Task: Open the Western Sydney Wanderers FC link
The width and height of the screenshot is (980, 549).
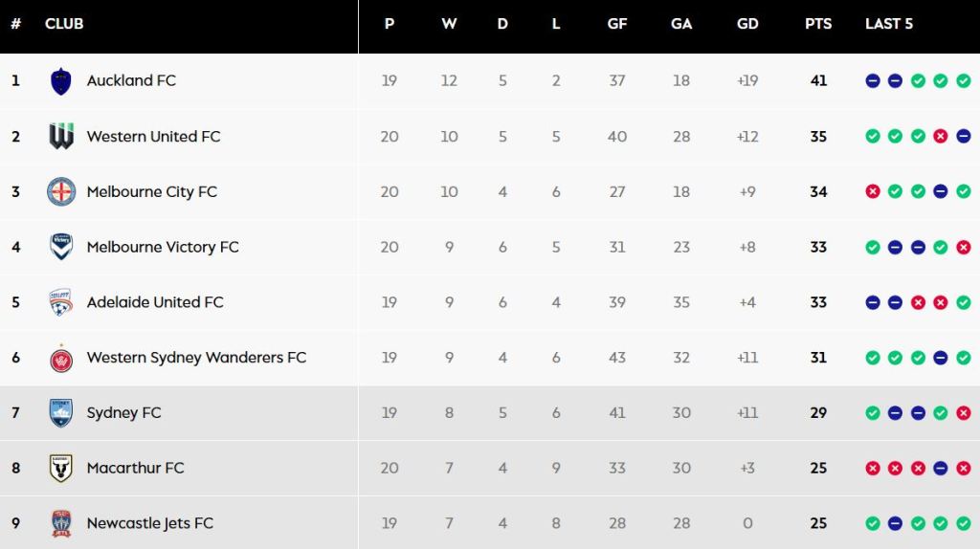Action: pos(196,358)
